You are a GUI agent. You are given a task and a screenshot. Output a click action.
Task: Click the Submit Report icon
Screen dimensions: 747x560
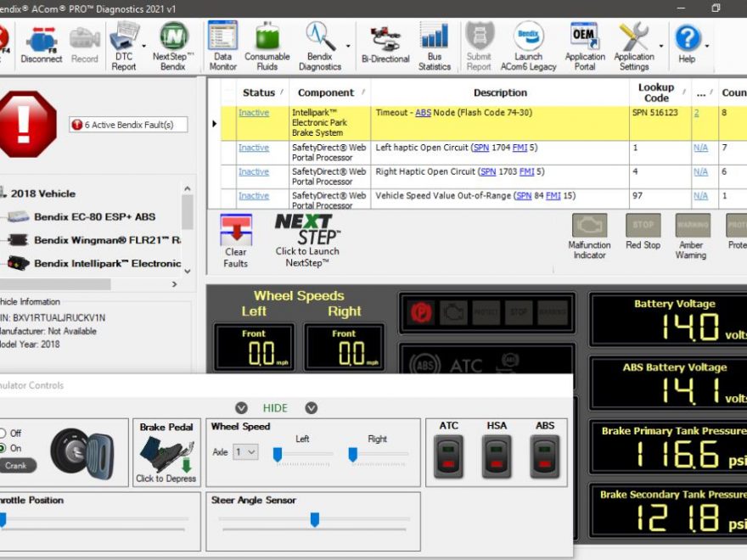click(x=479, y=48)
